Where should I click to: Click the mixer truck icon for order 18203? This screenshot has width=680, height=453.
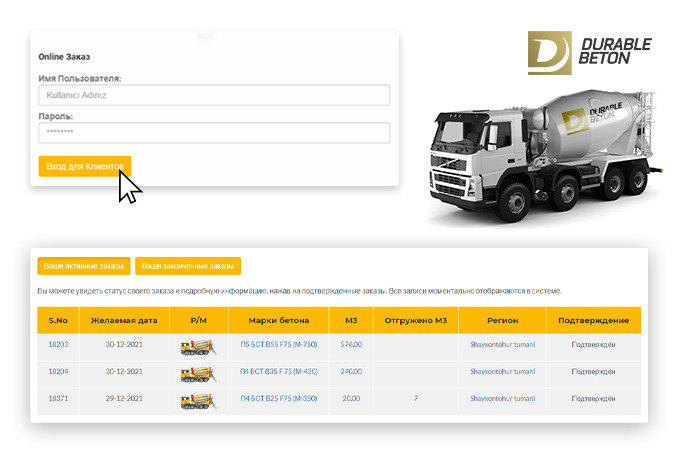tap(197, 346)
